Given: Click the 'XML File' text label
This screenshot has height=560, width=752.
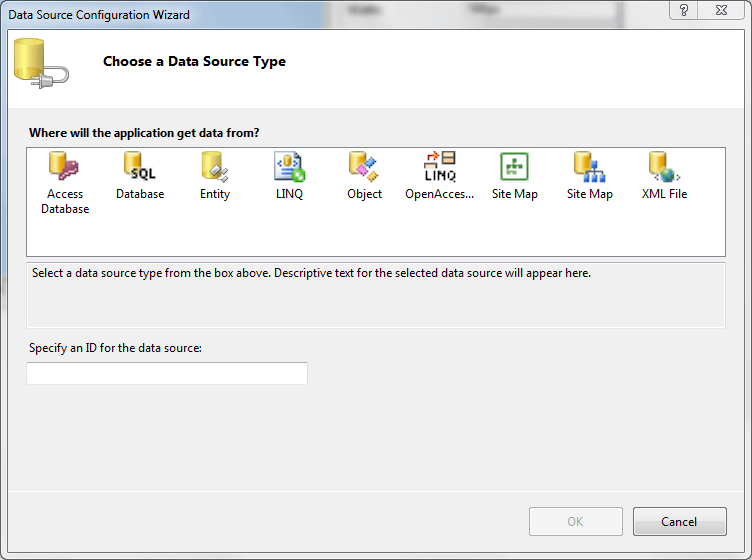Looking at the screenshot, I should 664,194.
